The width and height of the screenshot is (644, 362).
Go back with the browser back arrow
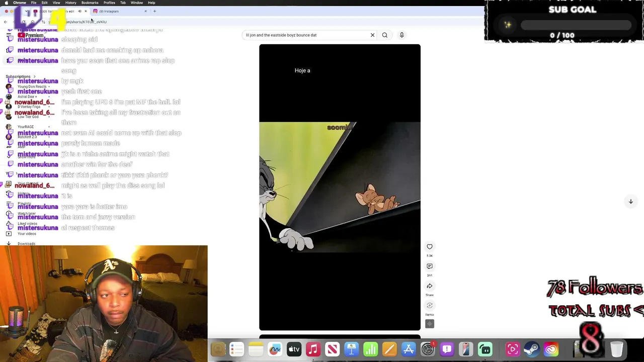(6, 22)
